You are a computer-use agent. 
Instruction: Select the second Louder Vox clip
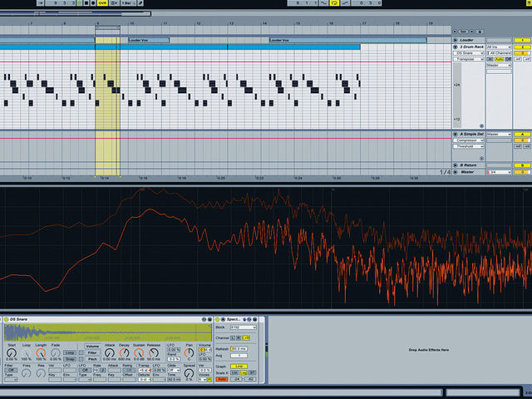point(347,40)
